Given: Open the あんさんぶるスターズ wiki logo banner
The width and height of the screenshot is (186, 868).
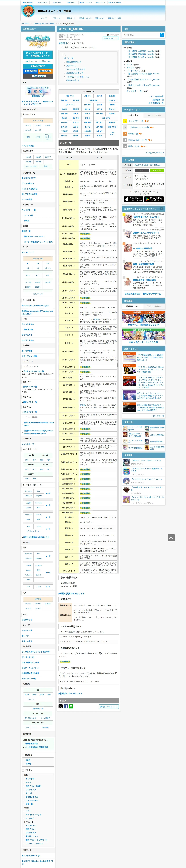Looking at the screenshot, I should 38,42.
